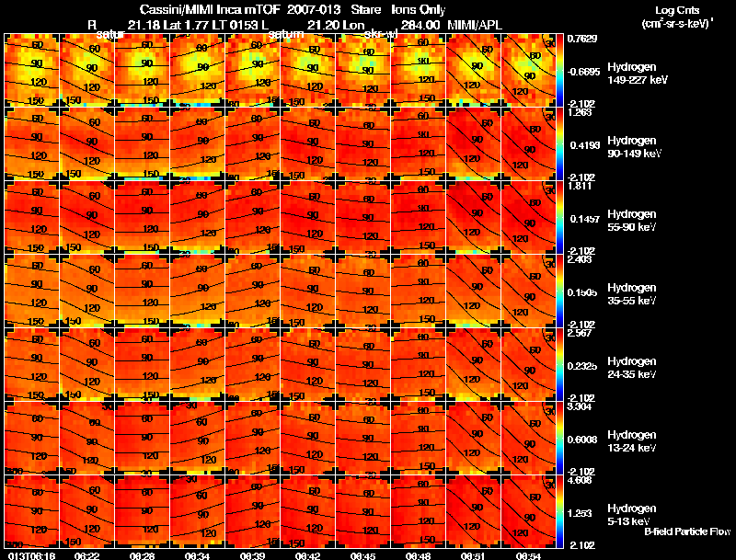The height and width of the screenshot is (560, 736).
Task: Click the 1.253 color scale value
Action: [x=582, y=514]
